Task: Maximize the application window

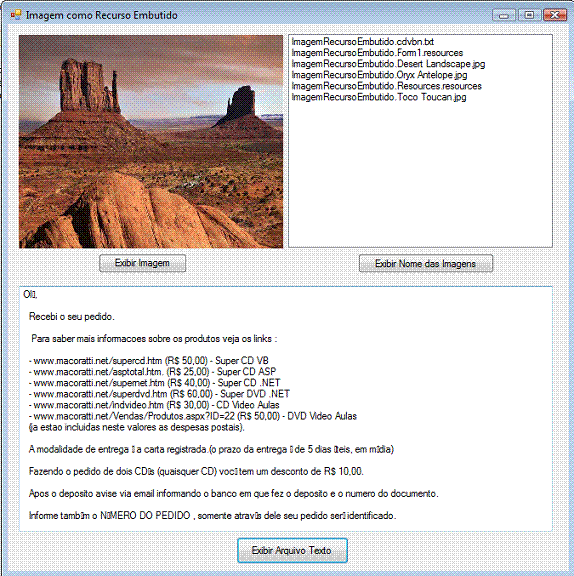Action: 529,15
